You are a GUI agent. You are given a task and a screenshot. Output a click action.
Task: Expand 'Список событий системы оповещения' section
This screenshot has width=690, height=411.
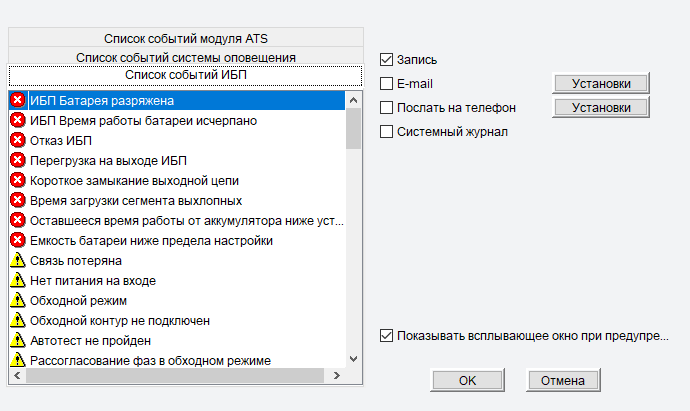(x=186, y=57)
